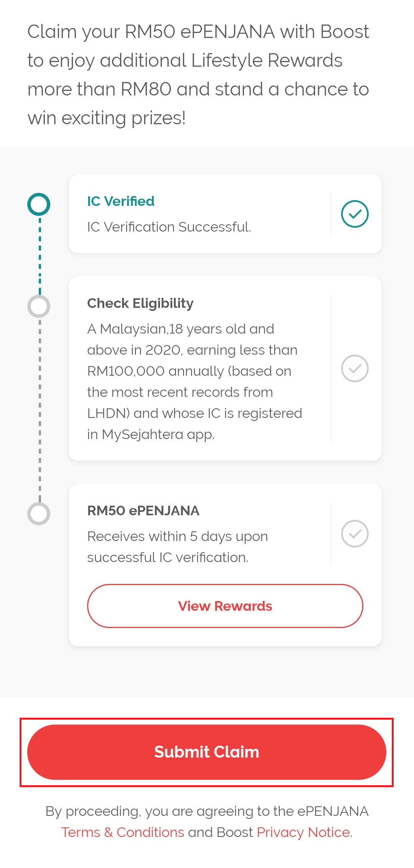Click the "Receives within 5 days" description

tap(177, 547)
